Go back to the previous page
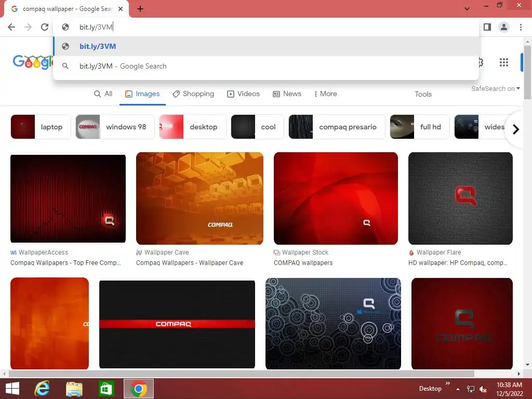Image resolution: width=532 pixels, height=399 pixels. click(11, 27)
